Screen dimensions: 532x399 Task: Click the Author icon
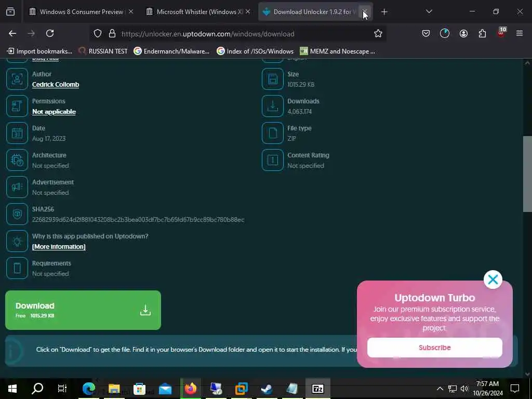(17, 79)
